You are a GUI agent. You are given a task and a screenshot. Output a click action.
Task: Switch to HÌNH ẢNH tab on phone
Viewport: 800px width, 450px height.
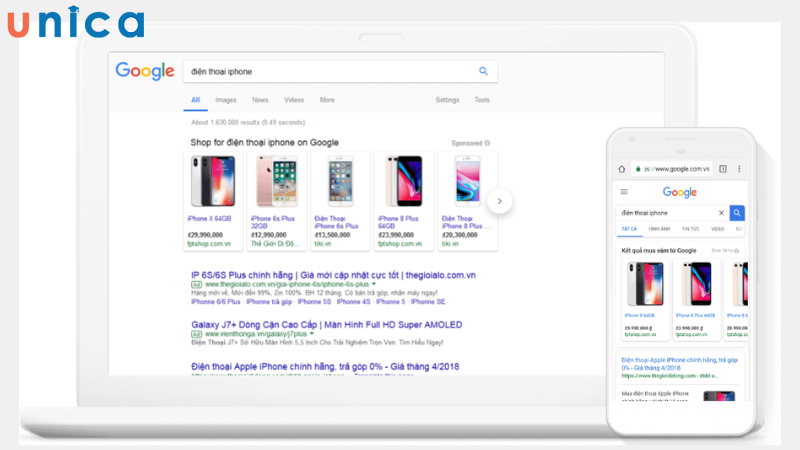pyautogui.click(x=659, y=229)
